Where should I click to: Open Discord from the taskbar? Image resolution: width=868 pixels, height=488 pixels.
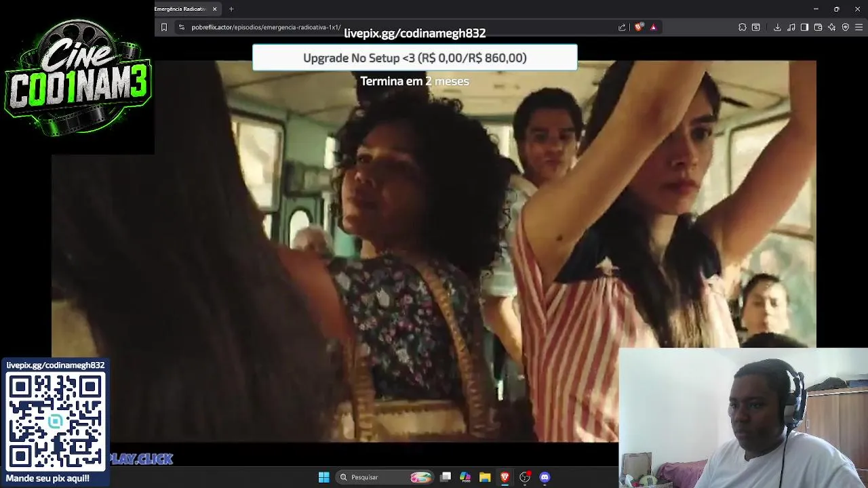point(545,477)
